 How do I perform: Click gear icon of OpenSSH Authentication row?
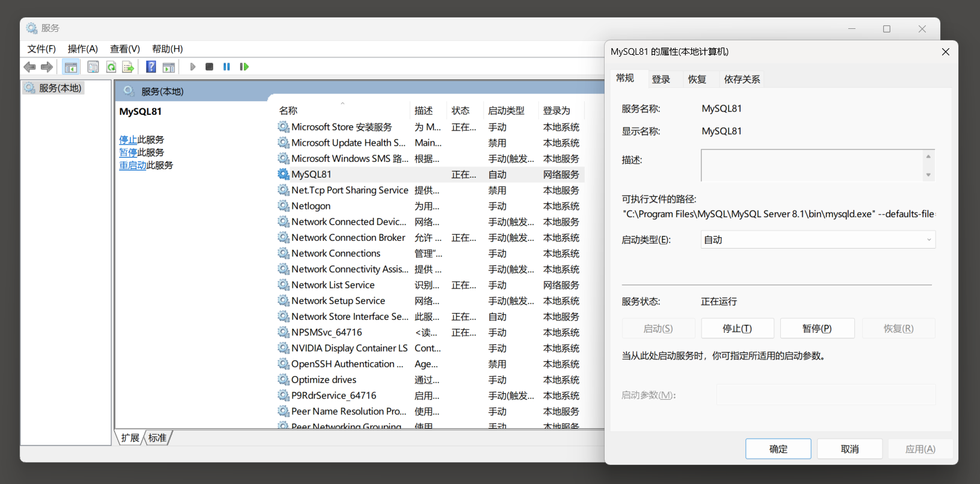click(x=283, y=364)
